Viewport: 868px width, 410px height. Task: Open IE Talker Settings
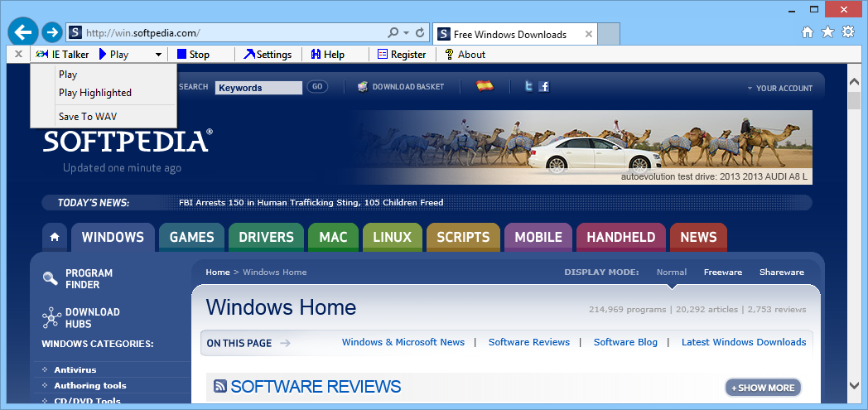tap(268, 54)
